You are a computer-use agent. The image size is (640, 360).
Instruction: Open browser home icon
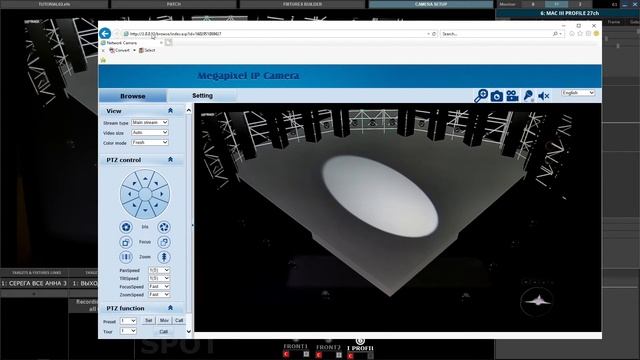click(572, 34)
